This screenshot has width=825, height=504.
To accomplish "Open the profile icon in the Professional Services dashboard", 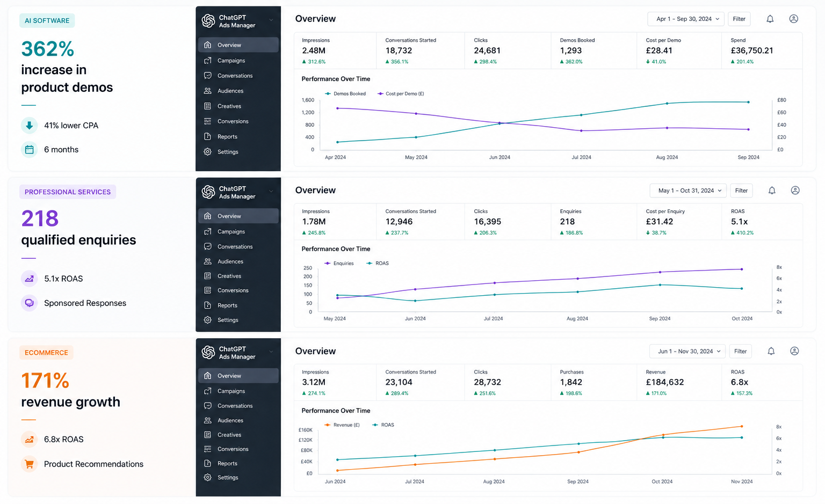I will (795, 191).
